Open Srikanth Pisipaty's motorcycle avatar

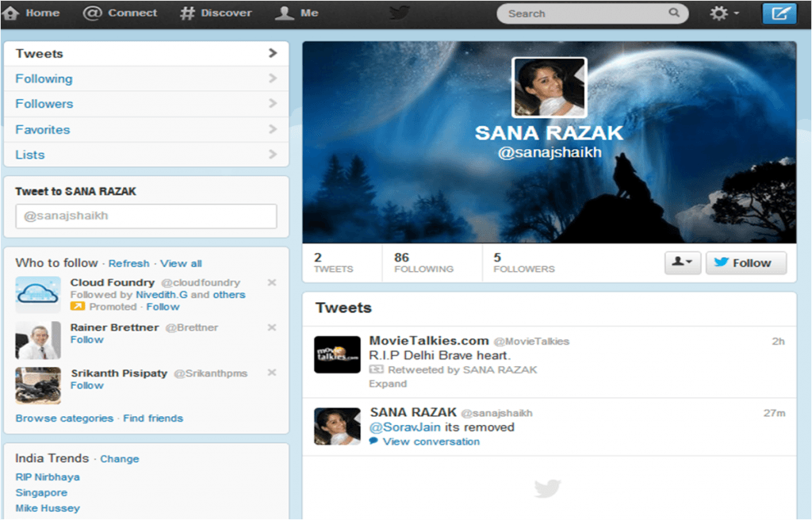(x=38, y=386)
